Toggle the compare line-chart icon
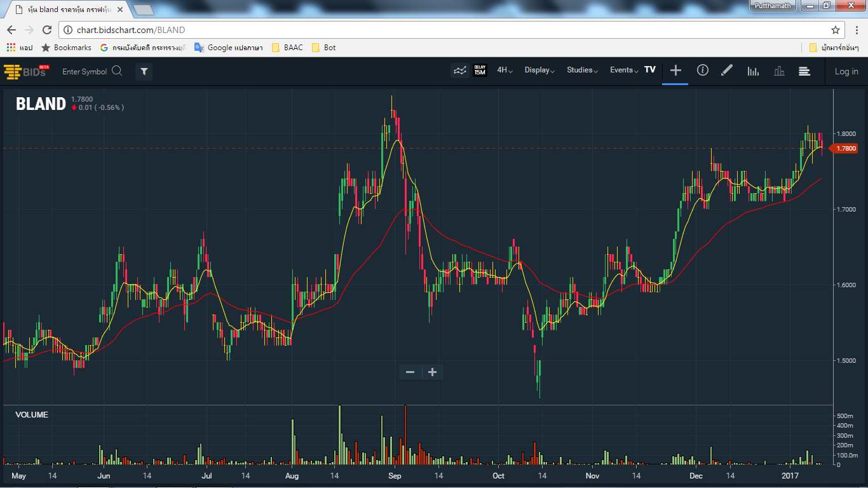 coord(459,71)
